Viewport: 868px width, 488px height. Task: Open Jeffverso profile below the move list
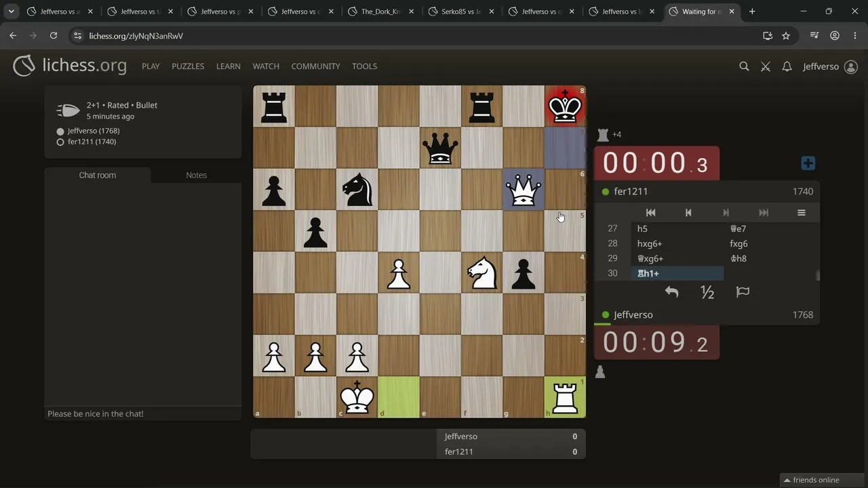coord(633,314)
